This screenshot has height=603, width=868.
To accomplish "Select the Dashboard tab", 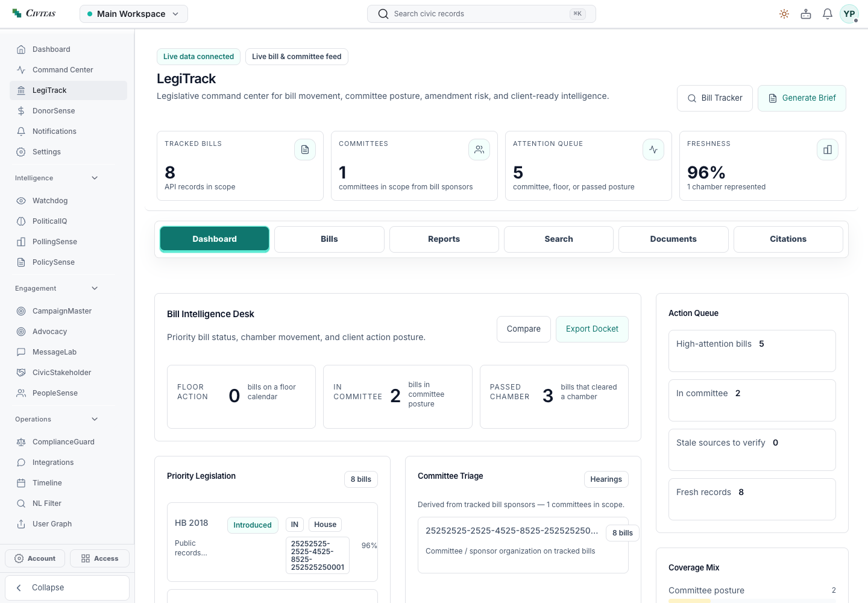I will 215,239.
